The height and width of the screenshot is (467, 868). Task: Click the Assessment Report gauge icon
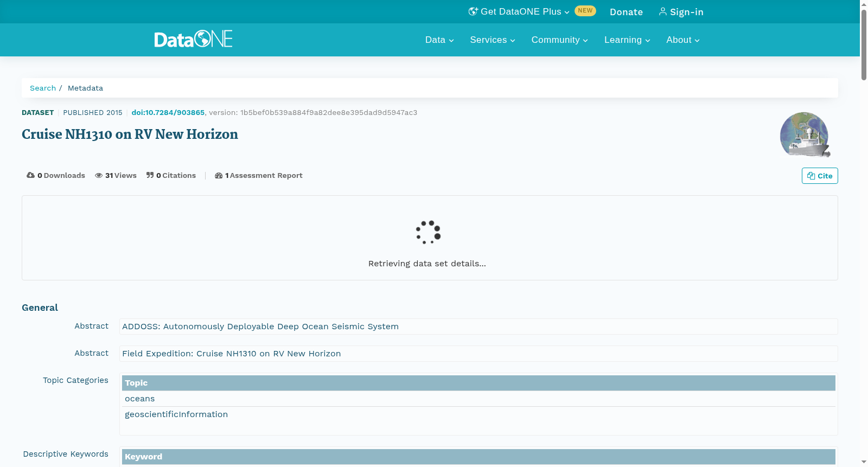click(x=219, y=175)
